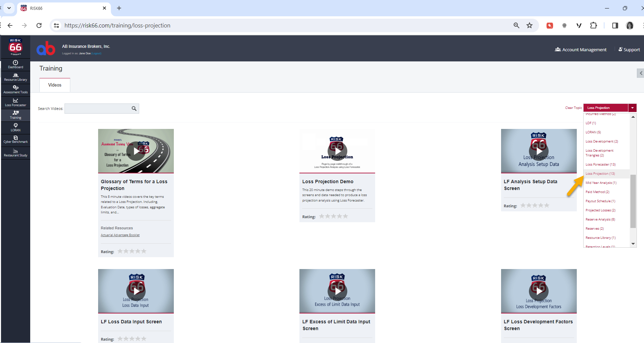This screenshot has width=644, height=343.
Task: Open Assessment Tools in the sidebar
Action: pyautogui.click(x=16, y=90)
